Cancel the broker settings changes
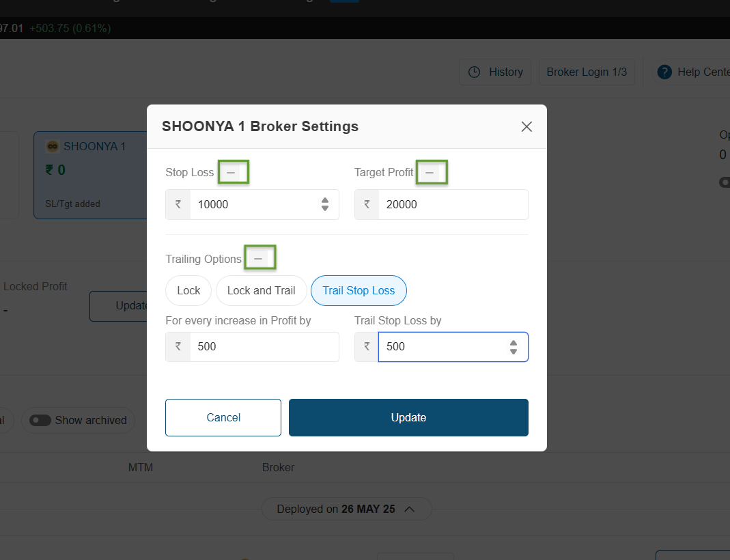Image resolution: width=730 pixels, height=560 pixels. [223, 417]
